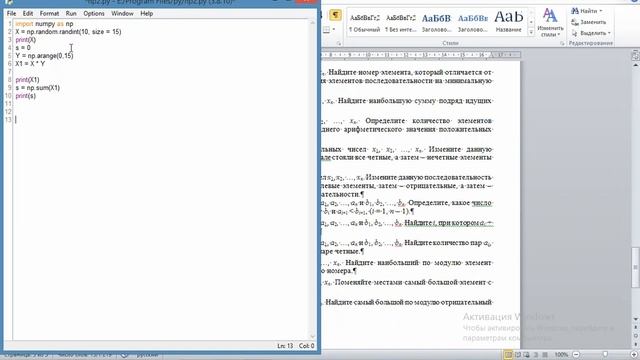Toggle the ruler button above Word scrollbar

pyautogui.click(x=636, y=56)
